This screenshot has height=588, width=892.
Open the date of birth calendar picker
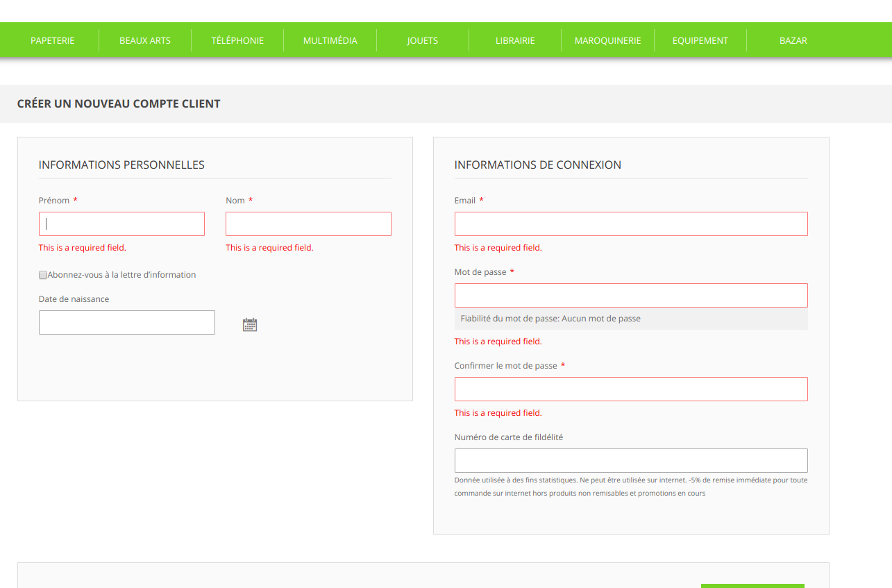click(250, 324)
